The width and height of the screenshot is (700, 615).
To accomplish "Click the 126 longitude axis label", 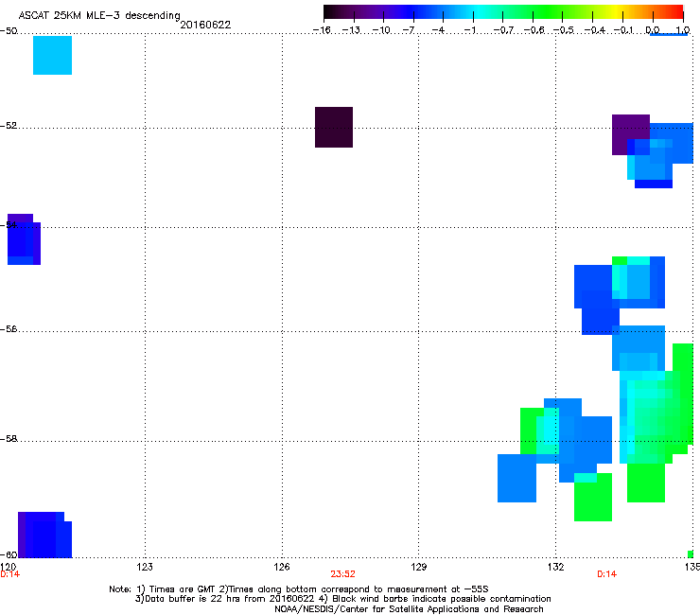I will [282, 567].
